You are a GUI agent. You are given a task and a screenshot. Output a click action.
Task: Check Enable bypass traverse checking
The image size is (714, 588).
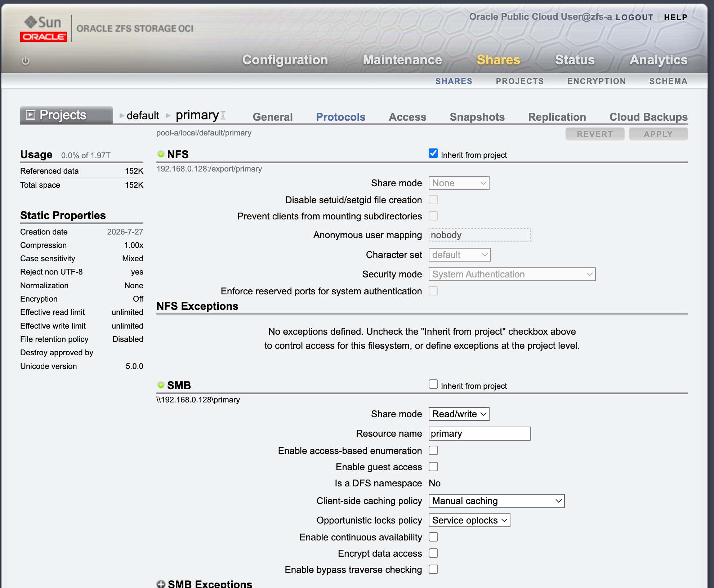pyautogui.click(x=433, y=569)
